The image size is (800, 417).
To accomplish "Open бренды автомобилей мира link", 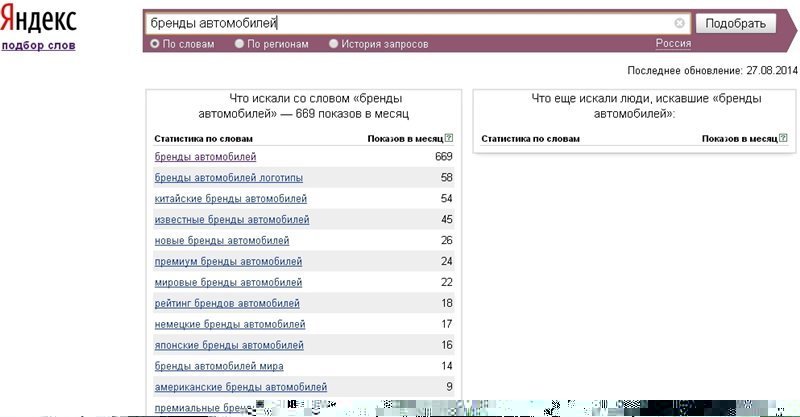I will click(x=219, y=366).
